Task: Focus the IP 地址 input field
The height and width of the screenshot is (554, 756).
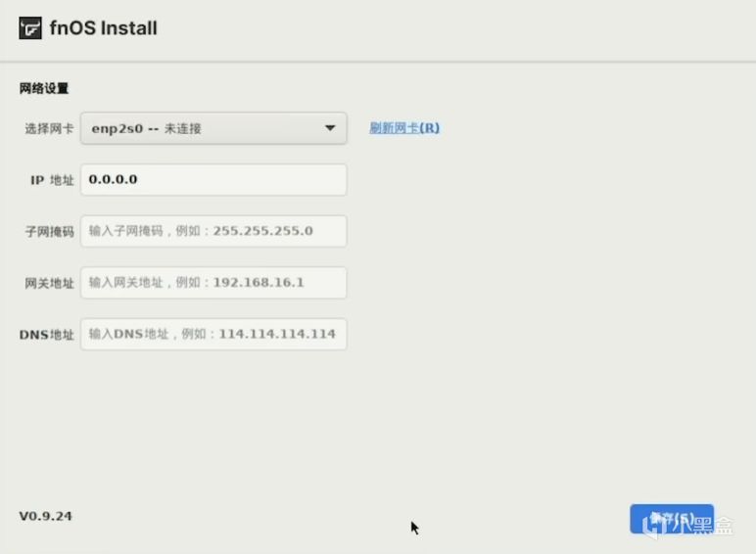Action: click(x=213, y=180)
